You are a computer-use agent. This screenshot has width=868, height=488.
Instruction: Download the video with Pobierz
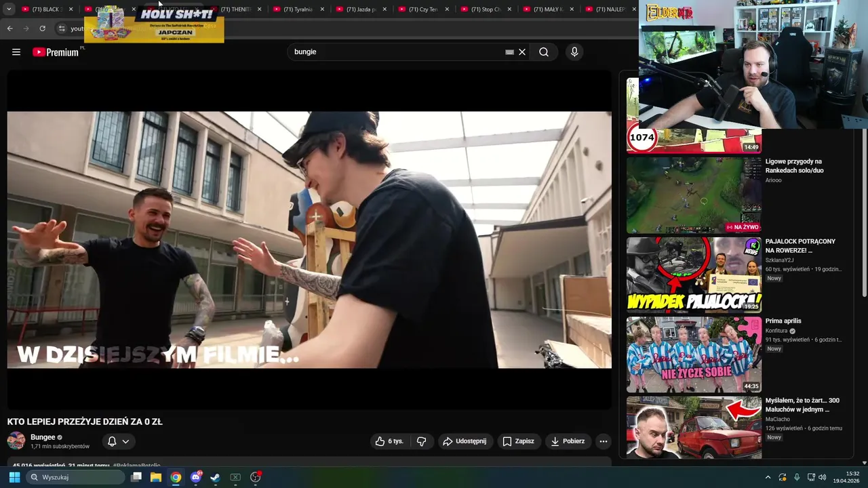pyautogui.click(x=568, y=441)
